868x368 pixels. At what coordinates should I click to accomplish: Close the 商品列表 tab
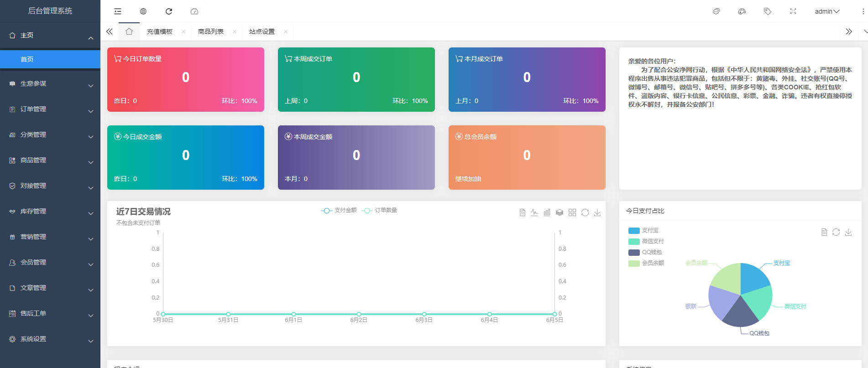click(x=235, y=31)
